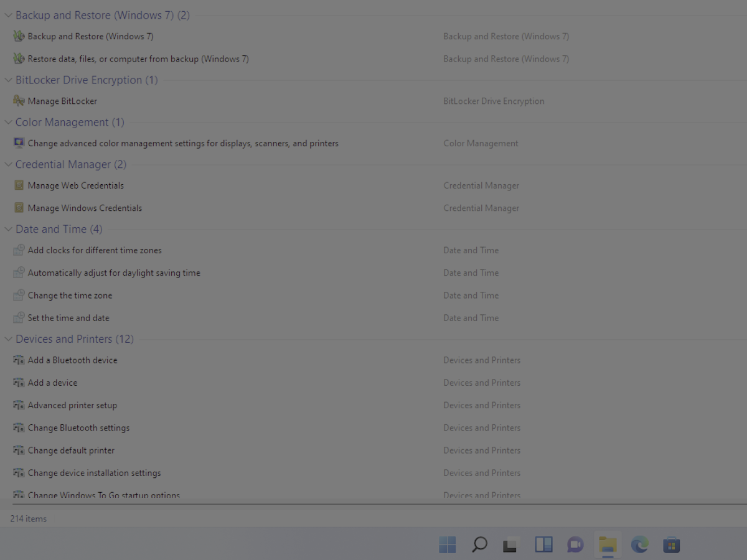Open Manage Web Credentials

tap(75, 185)
